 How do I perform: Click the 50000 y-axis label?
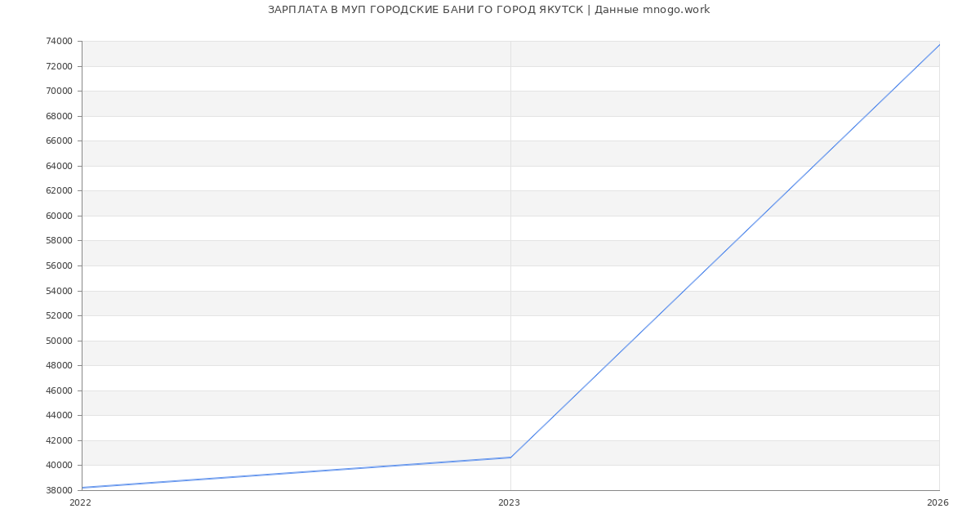coord(60,341)
